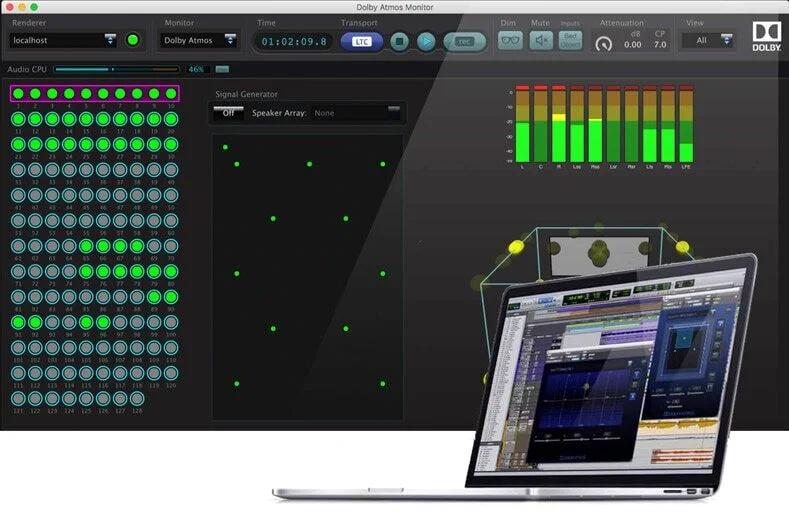
Task: Select object indicator 60
Action: [171, 220]
